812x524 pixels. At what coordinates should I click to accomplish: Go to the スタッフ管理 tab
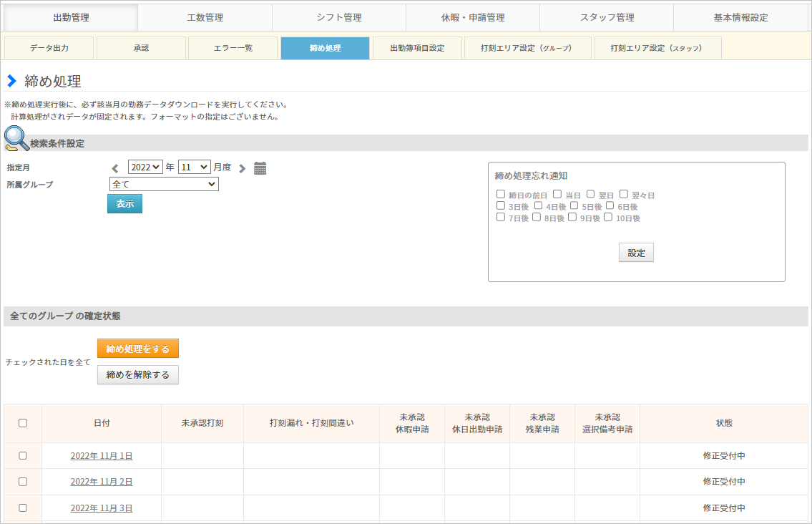point(607,18)
